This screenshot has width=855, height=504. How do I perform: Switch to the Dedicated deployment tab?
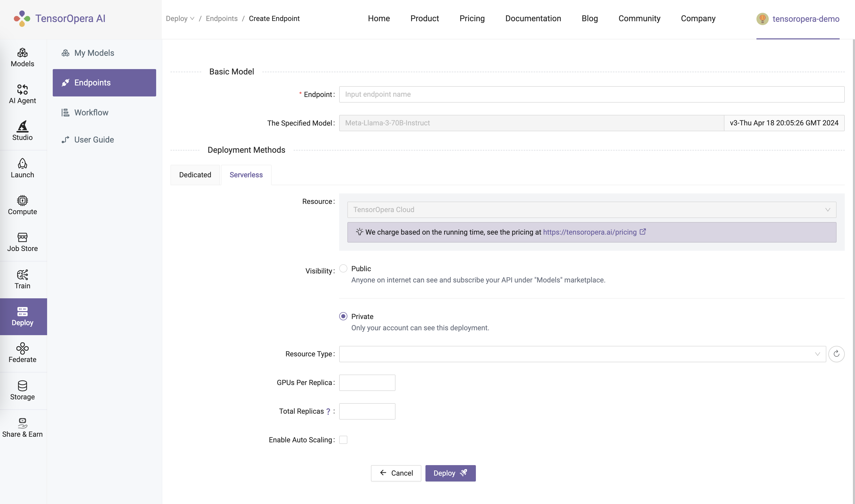click(x=195, y=174)
